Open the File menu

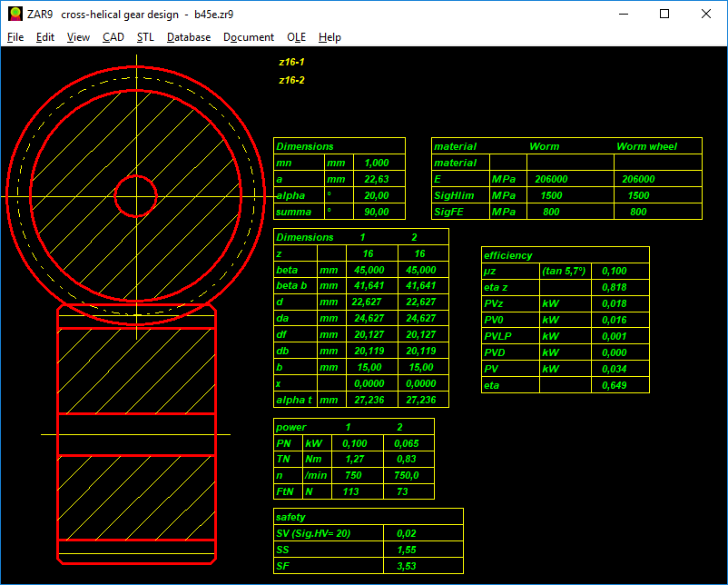[15, 37]
